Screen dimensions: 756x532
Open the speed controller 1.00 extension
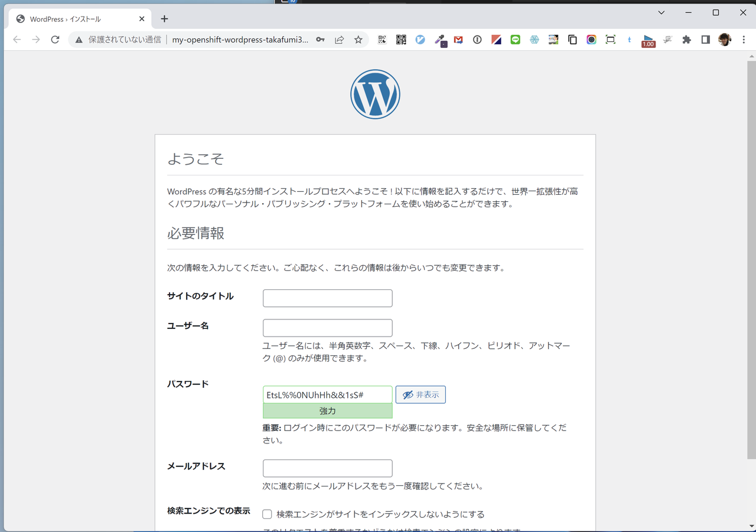point(649,40)
